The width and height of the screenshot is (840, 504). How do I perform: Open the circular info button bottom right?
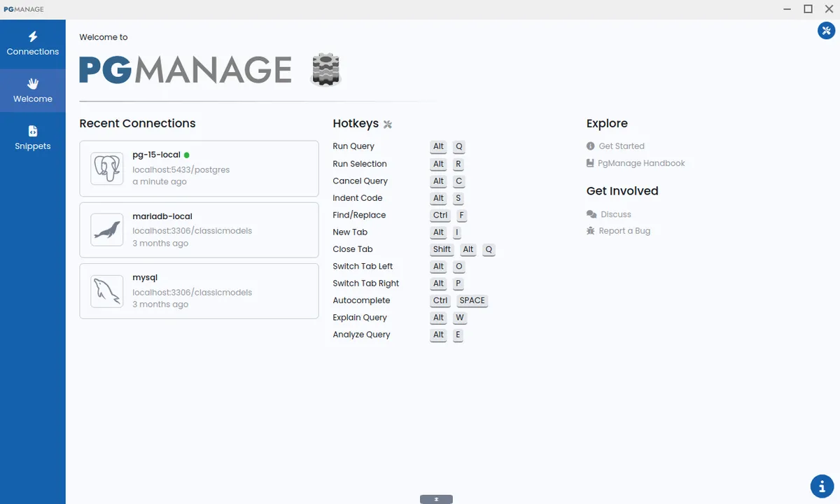tap(822, 486)
